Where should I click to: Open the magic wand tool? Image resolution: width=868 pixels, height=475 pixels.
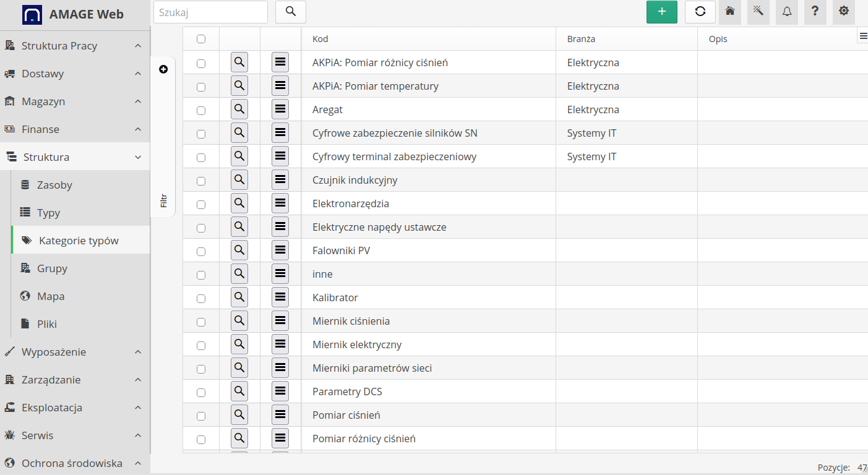coord(758,12)
